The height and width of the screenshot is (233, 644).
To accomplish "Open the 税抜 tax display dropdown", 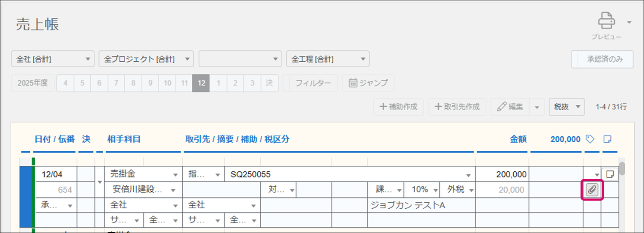I will pos(566,107).
